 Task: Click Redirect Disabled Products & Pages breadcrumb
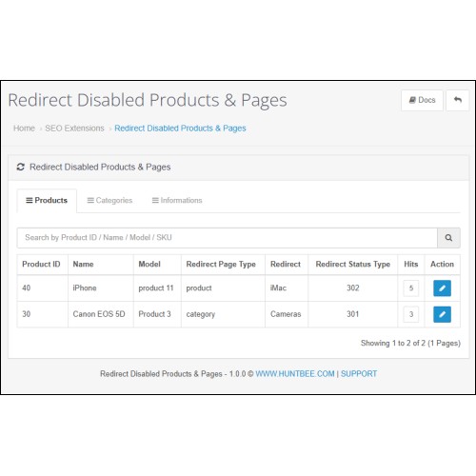pyautogui.click(x=180, y=129)
